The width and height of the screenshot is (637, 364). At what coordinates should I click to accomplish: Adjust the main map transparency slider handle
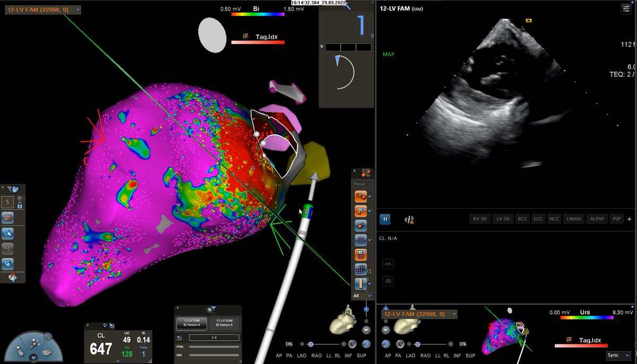(x=311, y=344)
